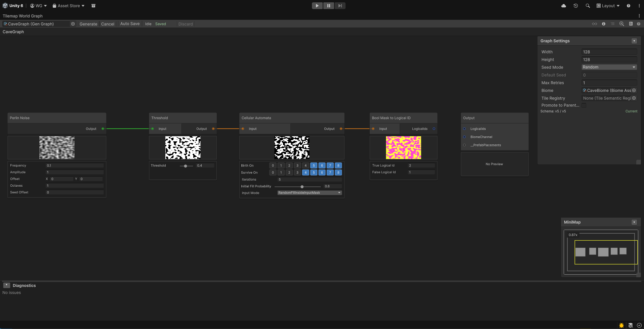Open Tilemap World Graph window options menu
The image size is (644, 329).
(x=639, y=16)
